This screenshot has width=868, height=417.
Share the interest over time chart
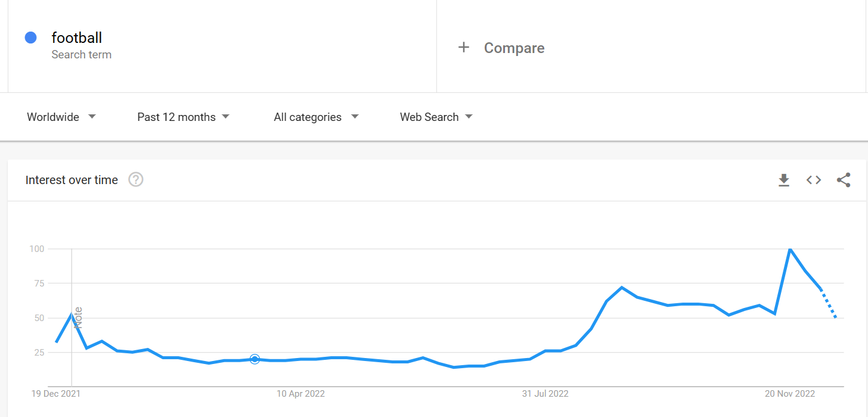[844, 180]
